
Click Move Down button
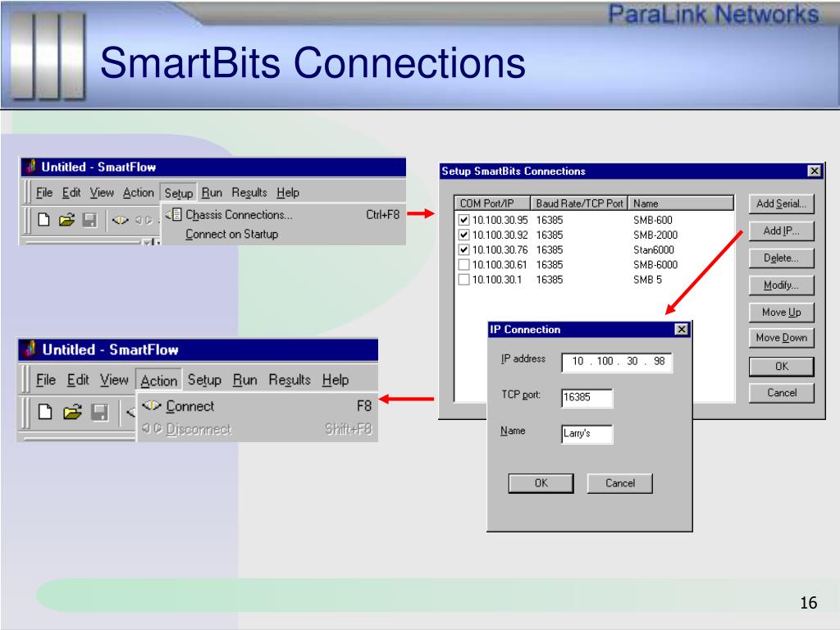pyautogui.click(x=781, y=337)
